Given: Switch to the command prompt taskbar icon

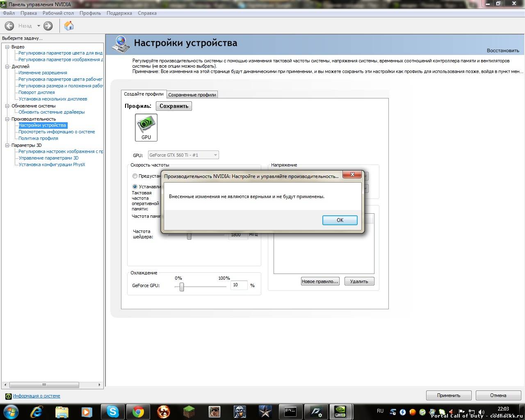Looking at the screenshot, I should pyautogui.click(x=290, y=411).
